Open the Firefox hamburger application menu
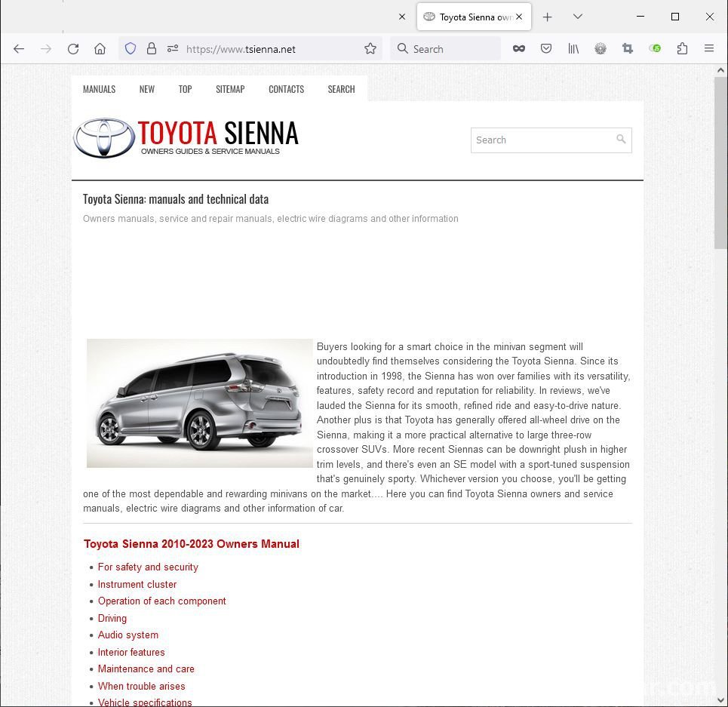Screen dimensions: 728x707 tap(709, 48)
